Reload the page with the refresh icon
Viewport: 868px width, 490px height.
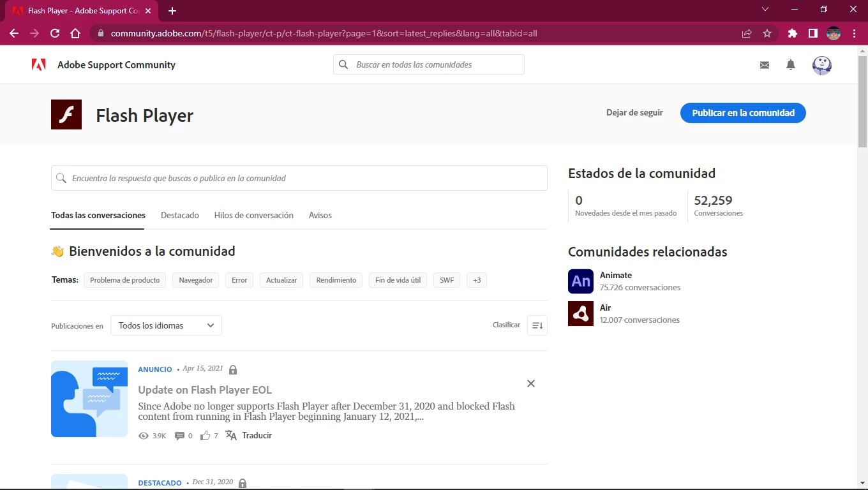point(55,33)
